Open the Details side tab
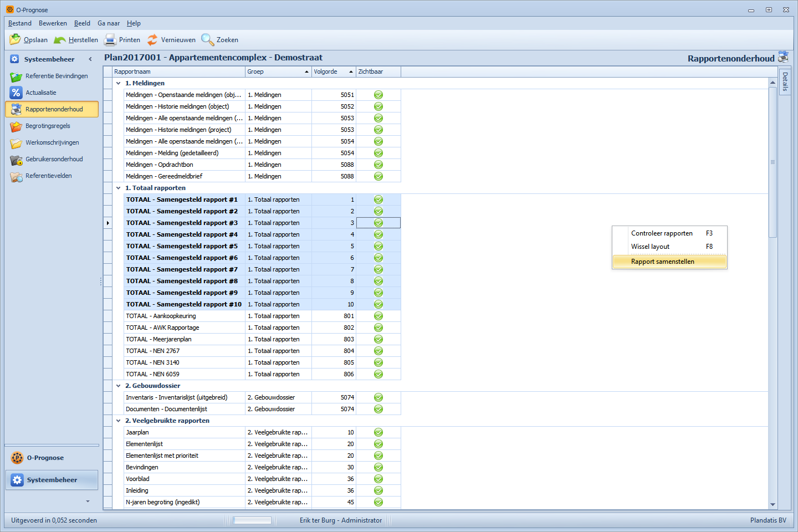 coord(785,82)
